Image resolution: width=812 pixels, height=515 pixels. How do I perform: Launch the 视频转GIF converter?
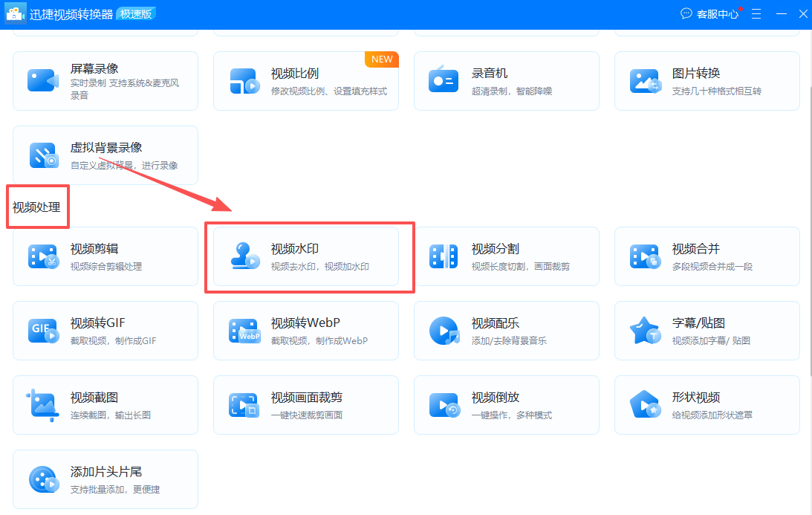pos(105,330)
